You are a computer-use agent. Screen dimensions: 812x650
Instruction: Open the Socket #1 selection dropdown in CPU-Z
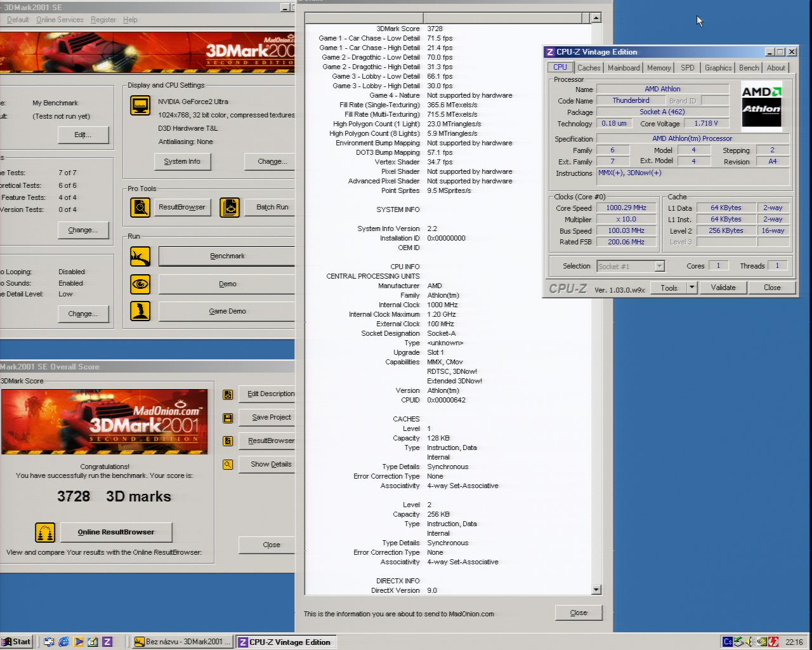tap(659, 267)
